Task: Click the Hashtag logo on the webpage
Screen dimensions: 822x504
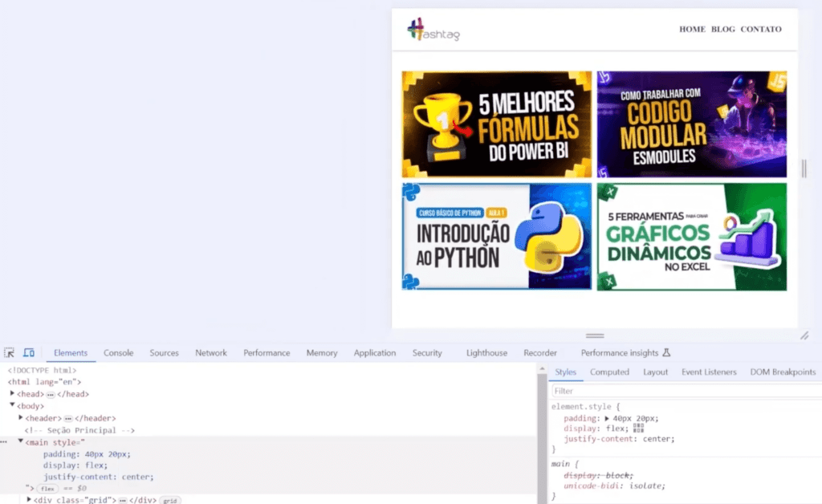Action: (432, 30)
